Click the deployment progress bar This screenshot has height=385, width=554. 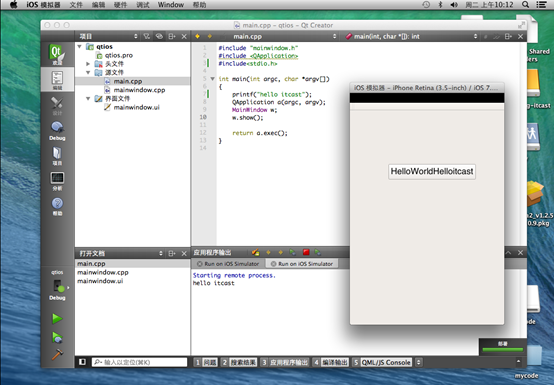click(x=503, y=350)
